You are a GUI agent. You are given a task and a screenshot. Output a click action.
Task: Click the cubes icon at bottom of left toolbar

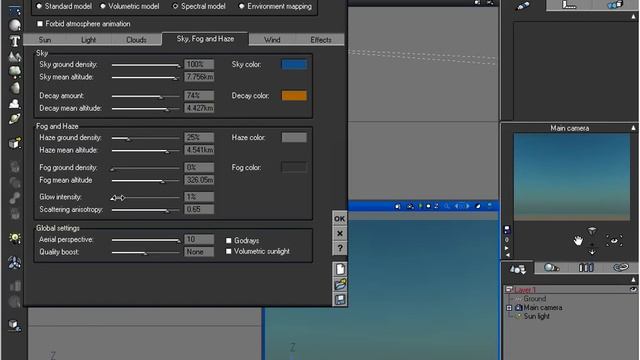pos(15,325)
